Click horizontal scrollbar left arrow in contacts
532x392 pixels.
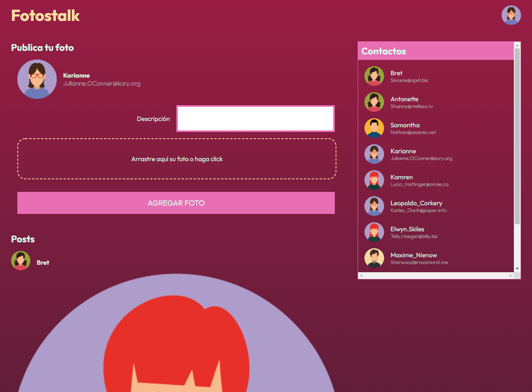point(361,275)
